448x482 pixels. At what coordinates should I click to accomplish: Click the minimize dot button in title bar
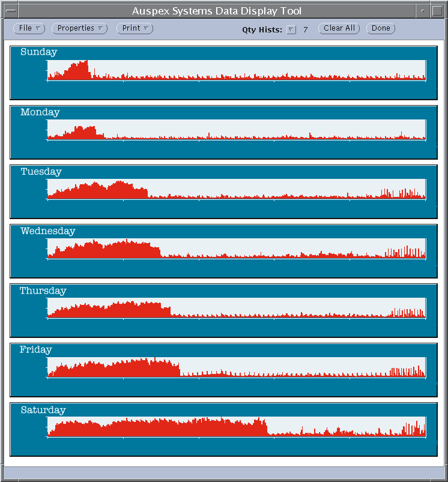423,11
